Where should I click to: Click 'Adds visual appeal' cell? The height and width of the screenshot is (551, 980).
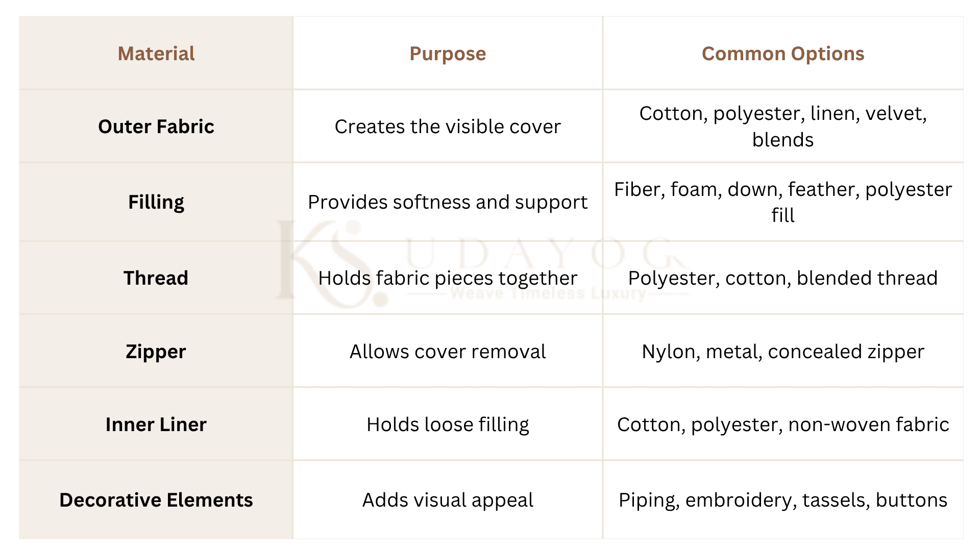(448, 500)
